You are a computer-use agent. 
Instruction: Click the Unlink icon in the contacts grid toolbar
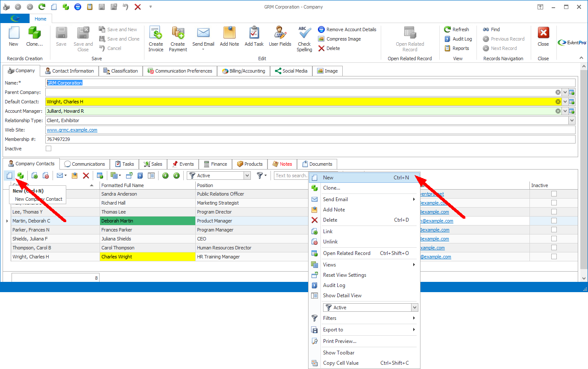pos(45,176)
